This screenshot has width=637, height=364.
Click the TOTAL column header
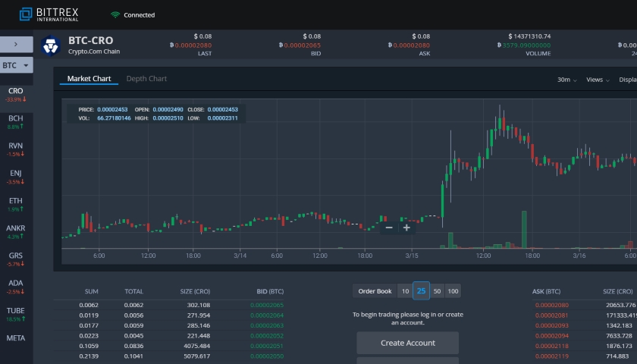click(x=133, y=291)
